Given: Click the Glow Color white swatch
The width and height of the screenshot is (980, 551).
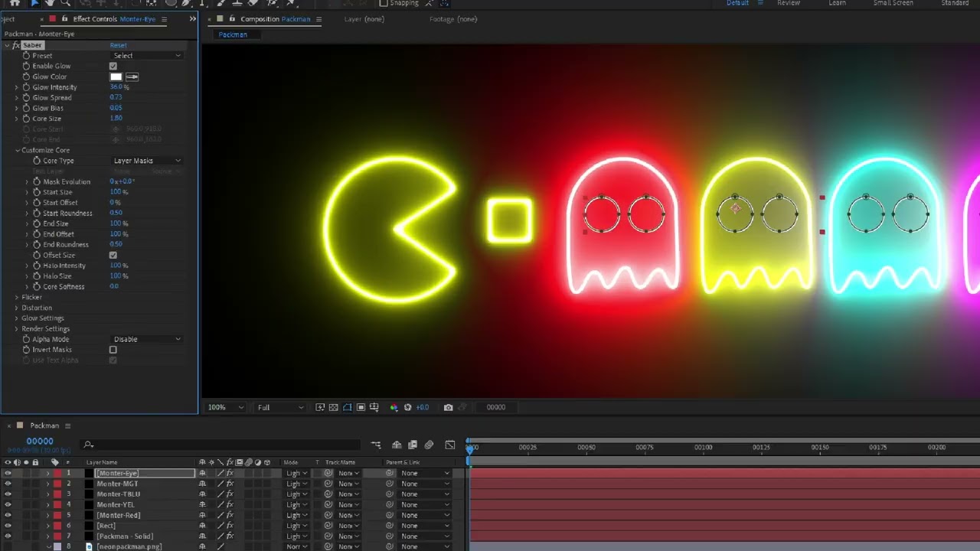Looking at the screenshot, I should [x=116, y=77].
